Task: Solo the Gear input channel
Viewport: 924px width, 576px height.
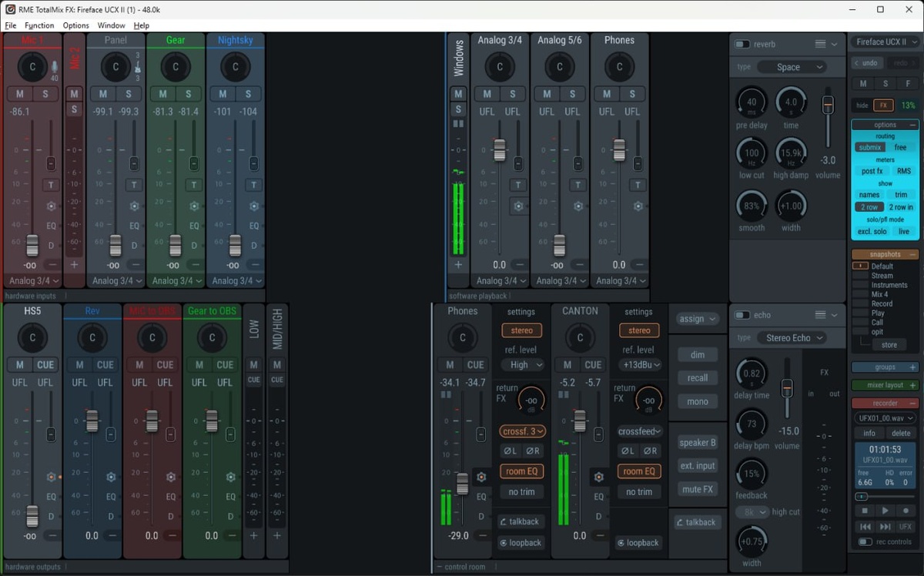Action: [x=188, y=94]
